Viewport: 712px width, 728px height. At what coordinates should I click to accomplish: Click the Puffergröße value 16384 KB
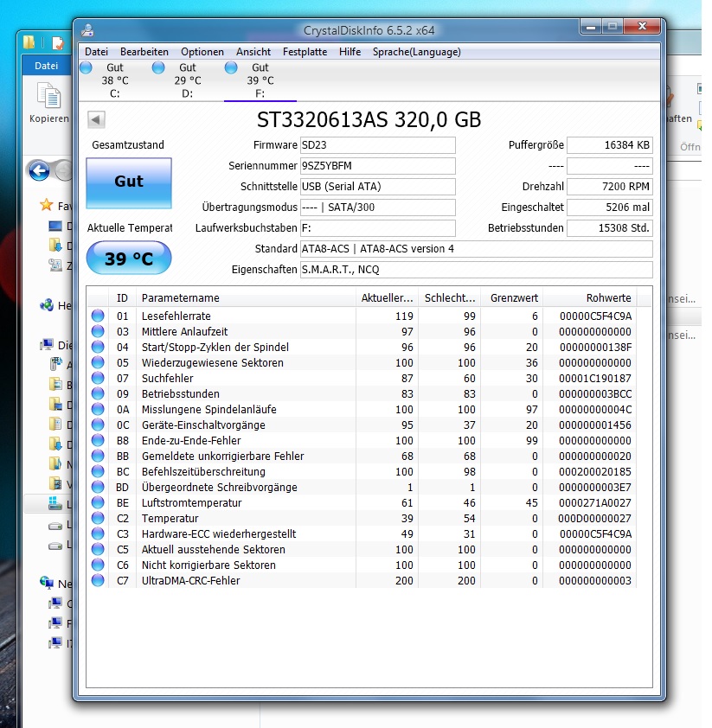[x=609, y=145]
